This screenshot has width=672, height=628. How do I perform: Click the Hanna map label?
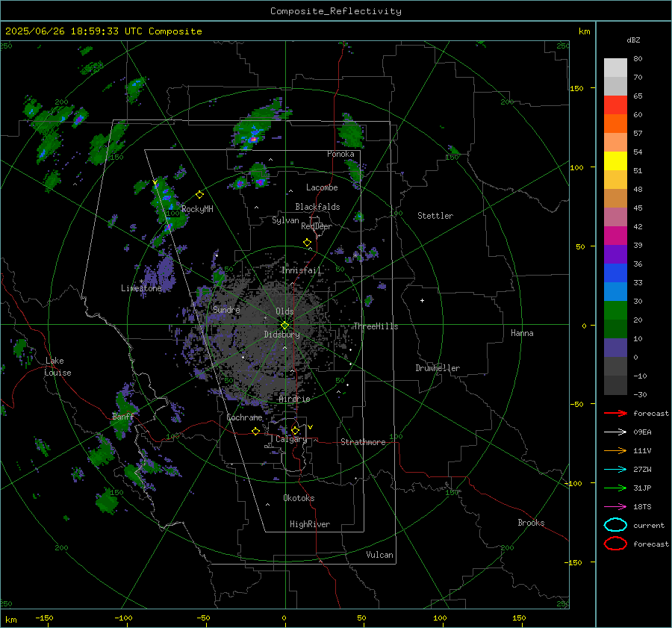pos(522,333)
